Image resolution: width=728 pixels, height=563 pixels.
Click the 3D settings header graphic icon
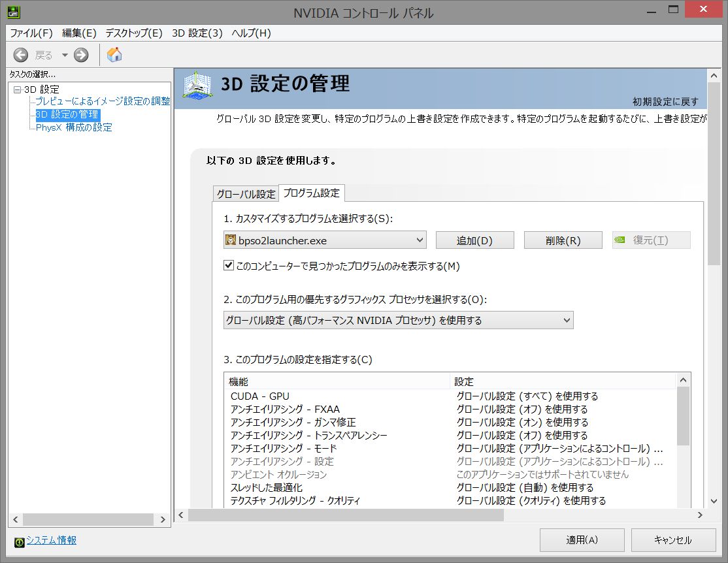[198, 86]
